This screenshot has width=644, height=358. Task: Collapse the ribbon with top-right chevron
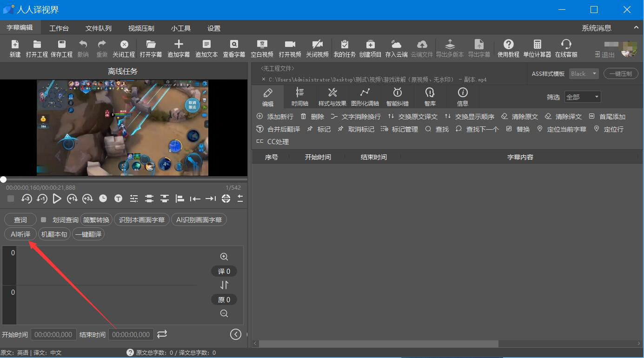pos(636,28)
